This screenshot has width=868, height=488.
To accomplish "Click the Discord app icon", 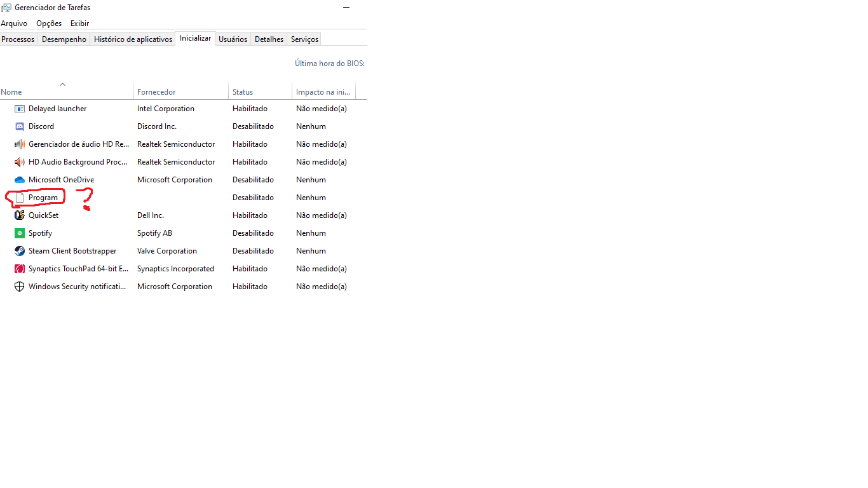I will pos(19,126).
